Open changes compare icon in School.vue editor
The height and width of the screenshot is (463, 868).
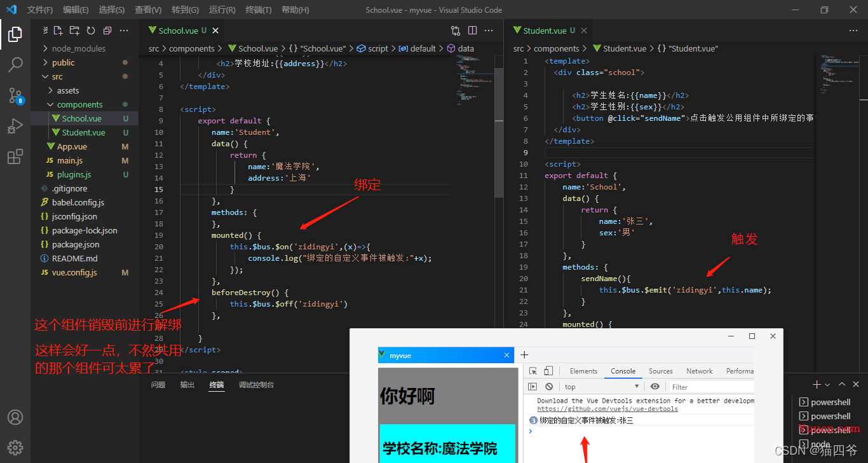click(456, 31)
